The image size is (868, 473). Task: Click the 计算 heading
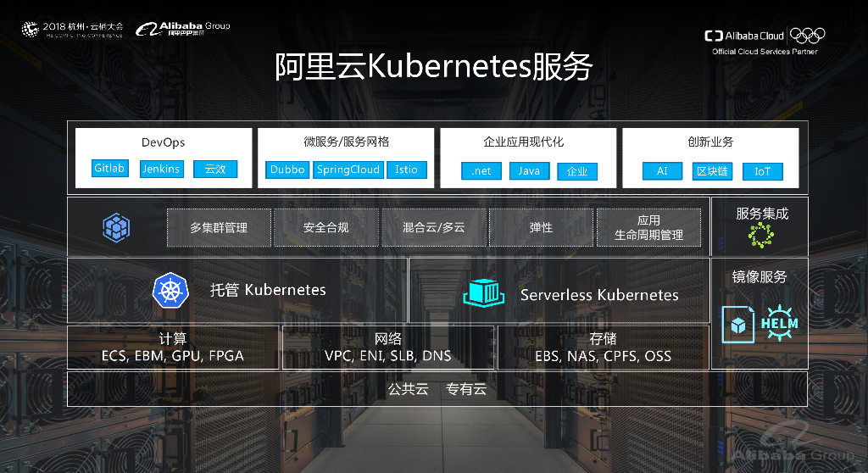(173, 338)
